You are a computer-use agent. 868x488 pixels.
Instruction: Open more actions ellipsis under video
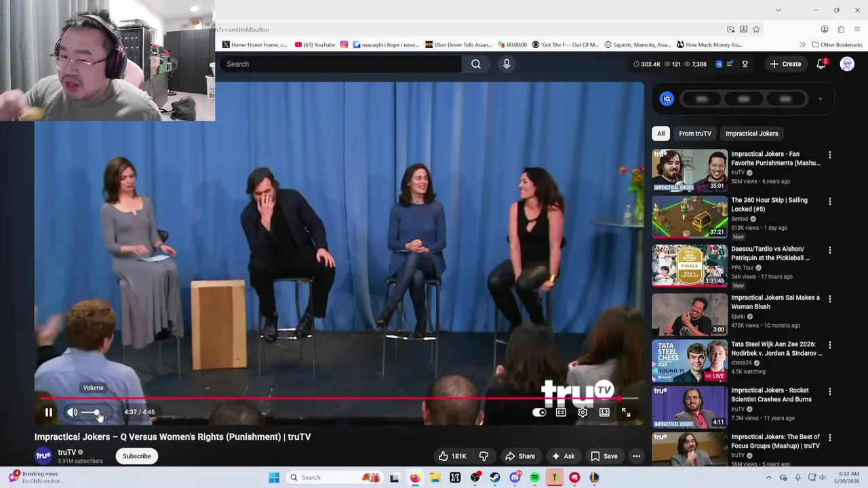coord(636,456)
